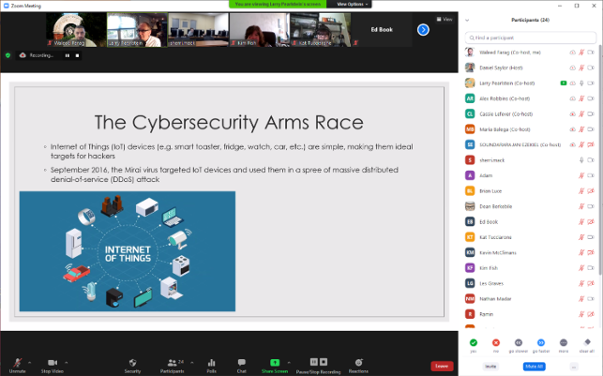The width and height of the screenshot is (603, 376).
Task: Click the red Leave button
Action: tap(442, 366)
